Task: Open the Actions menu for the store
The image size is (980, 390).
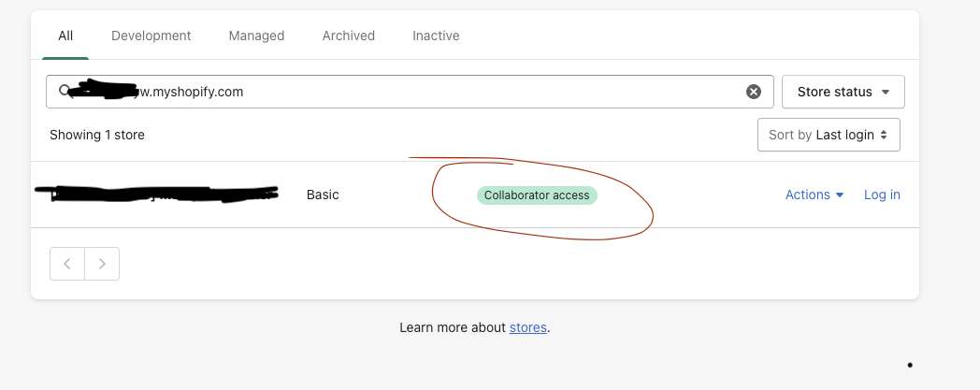Action: 814,195
